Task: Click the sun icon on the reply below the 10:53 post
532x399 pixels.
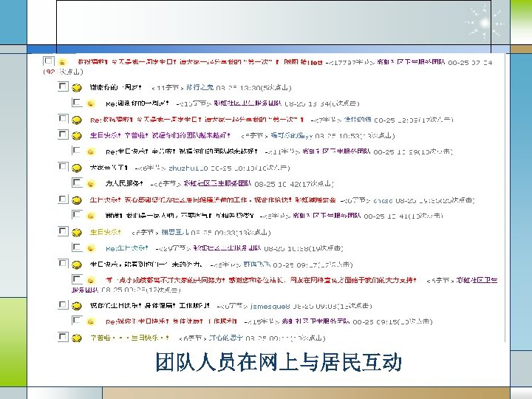Action: pos(91,151)
